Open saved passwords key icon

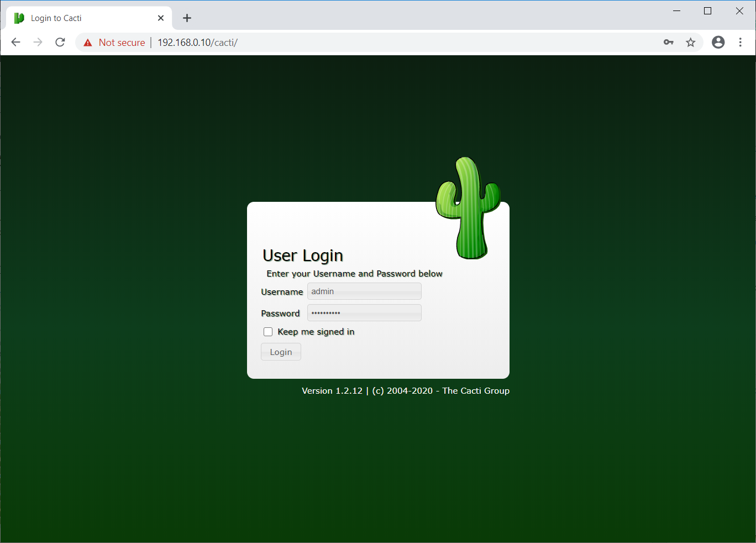(669, 42)
